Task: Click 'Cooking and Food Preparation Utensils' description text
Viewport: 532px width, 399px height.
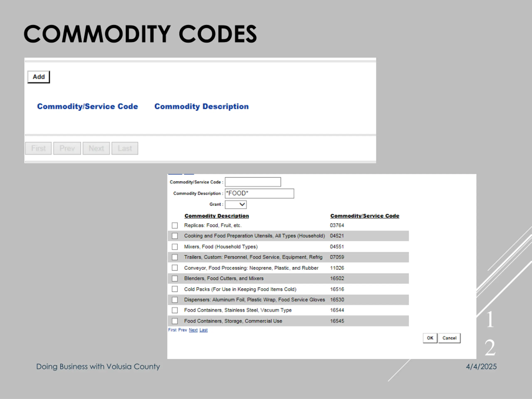Action: 254,236
